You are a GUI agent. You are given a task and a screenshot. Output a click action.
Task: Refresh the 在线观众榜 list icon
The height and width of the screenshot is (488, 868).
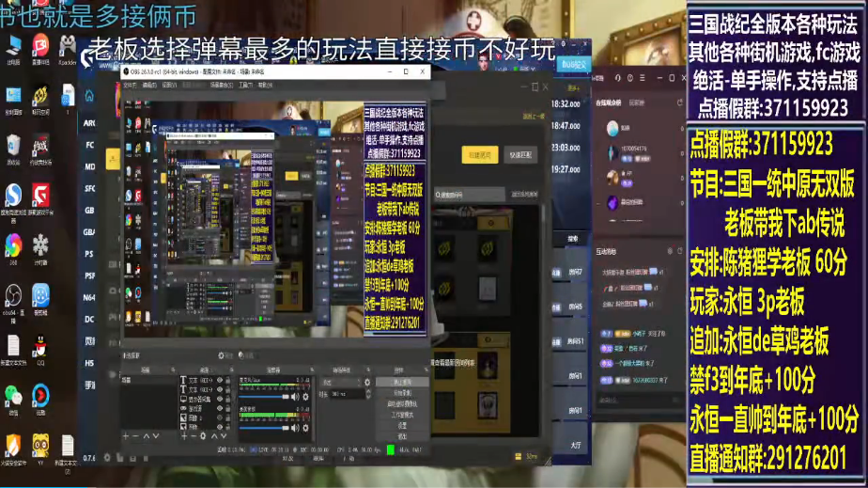[x=680, y=102]
